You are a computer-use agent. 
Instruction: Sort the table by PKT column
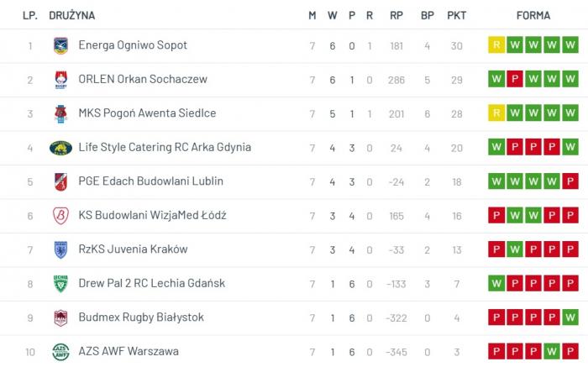457,15
